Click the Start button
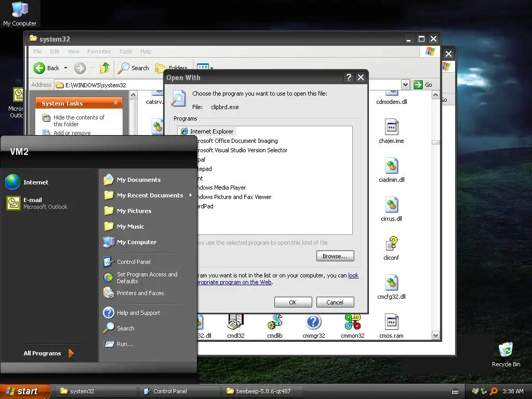 [x=24, y=391]
